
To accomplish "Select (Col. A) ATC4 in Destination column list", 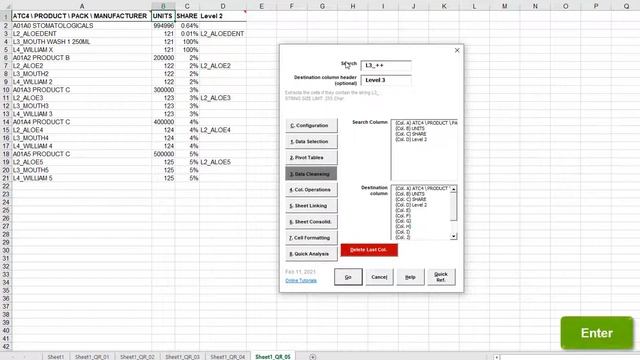I will point(422,189).
